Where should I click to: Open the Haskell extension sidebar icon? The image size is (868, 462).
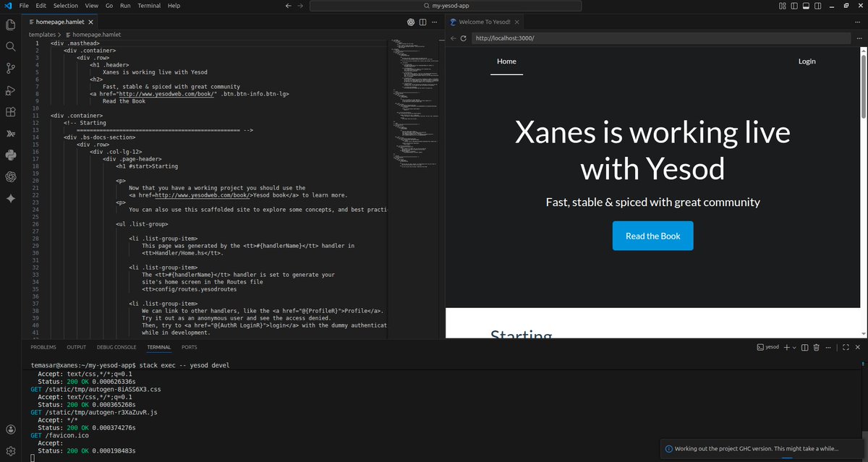coord(10,134)
